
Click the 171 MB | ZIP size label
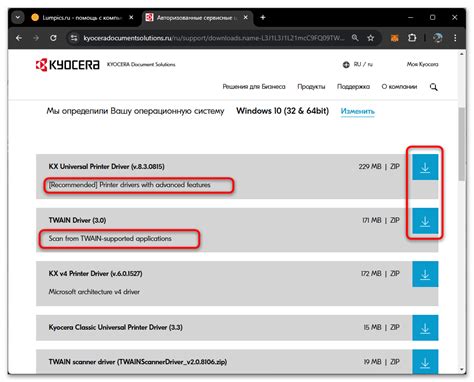pyautogui.click(x=381, y=220)
